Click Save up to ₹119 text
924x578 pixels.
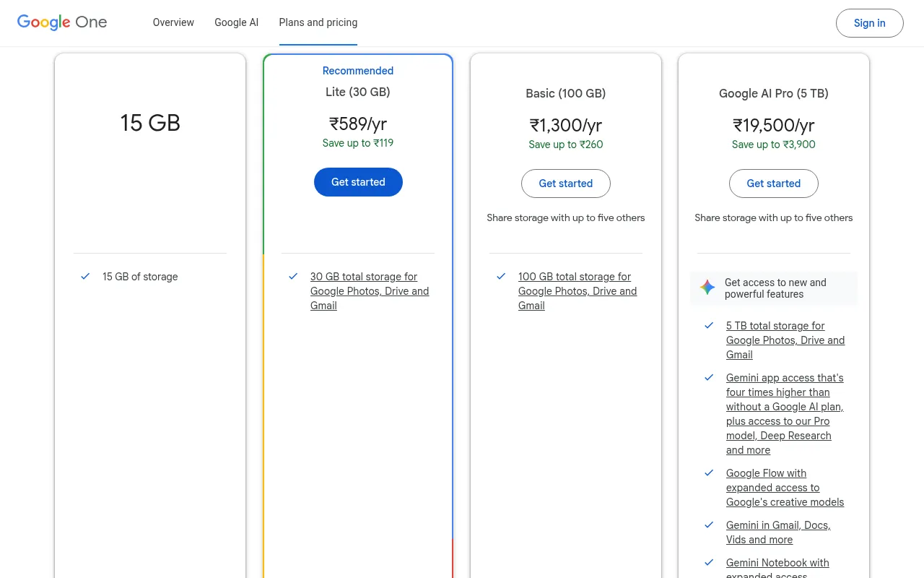point(358,143)
